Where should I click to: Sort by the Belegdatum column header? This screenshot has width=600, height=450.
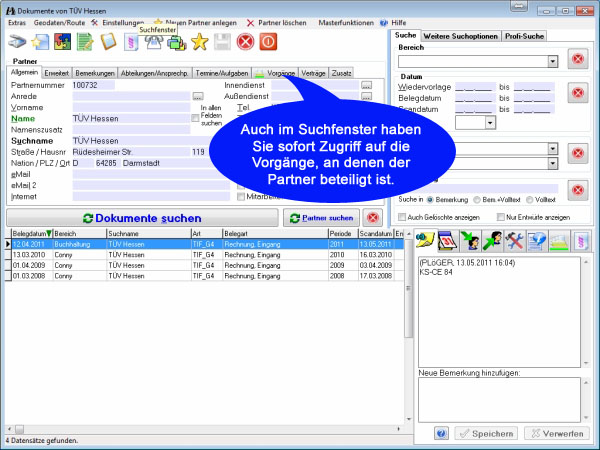(32, 233)
